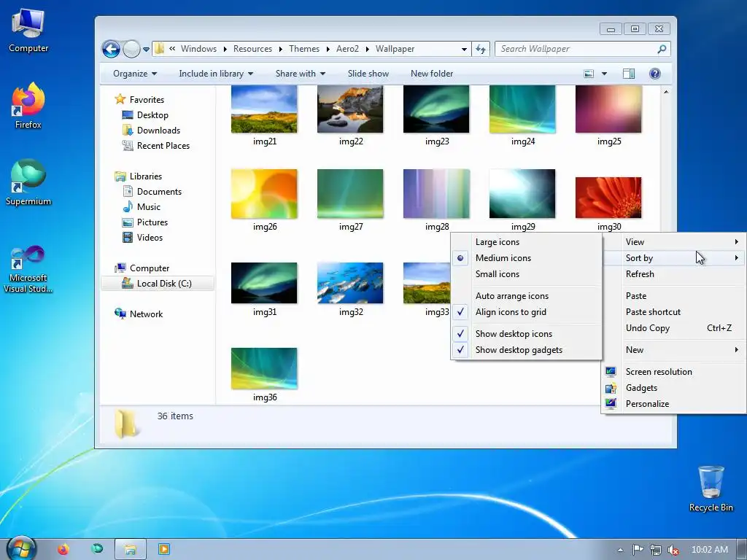The image size is (747, 560).
Task: Launch Firefox from the desktop shortcut
Action: [x=28, y=105]
